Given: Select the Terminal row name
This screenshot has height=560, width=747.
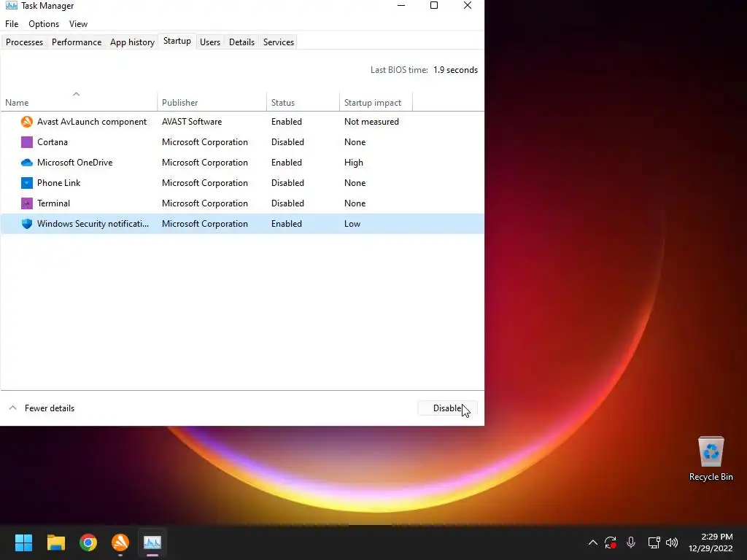Looking at the screenshot, I should (53, 203).
